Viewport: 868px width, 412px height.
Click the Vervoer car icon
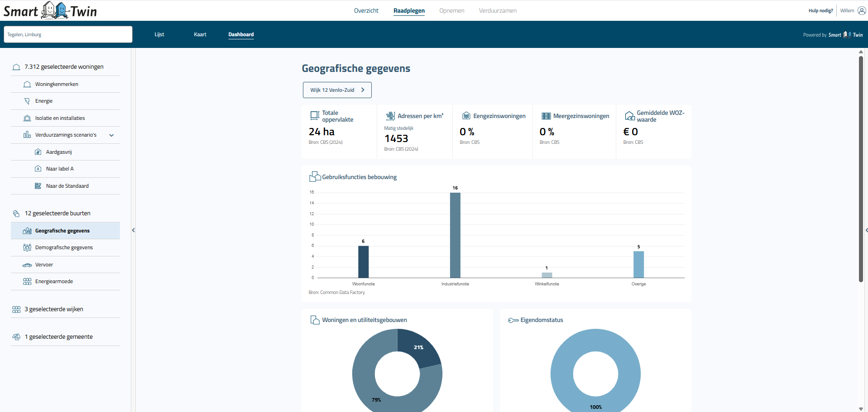coord(27,265)
